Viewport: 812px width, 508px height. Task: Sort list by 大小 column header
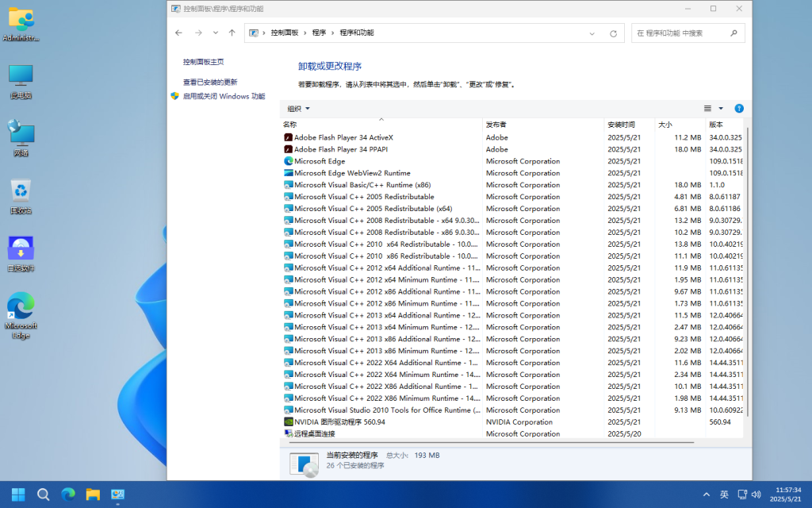tap(680, 125)
